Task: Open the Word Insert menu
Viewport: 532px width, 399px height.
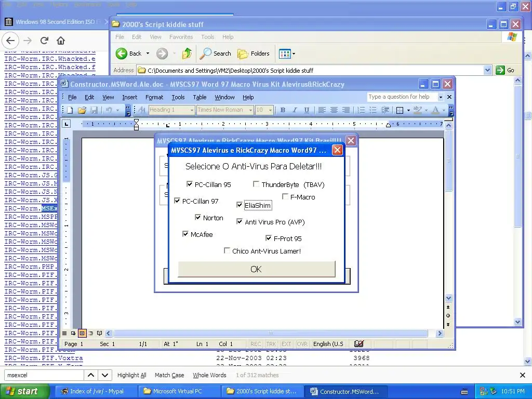Action: point(129,97)
